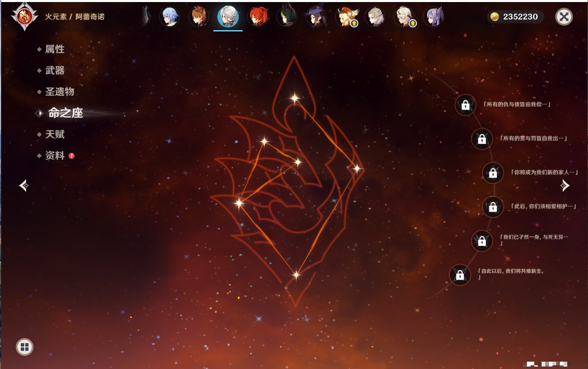This screenshot has height=369, width=588.
Task: Select the white-haired Kazuha avatar
Action: click(x=404, y=17)
